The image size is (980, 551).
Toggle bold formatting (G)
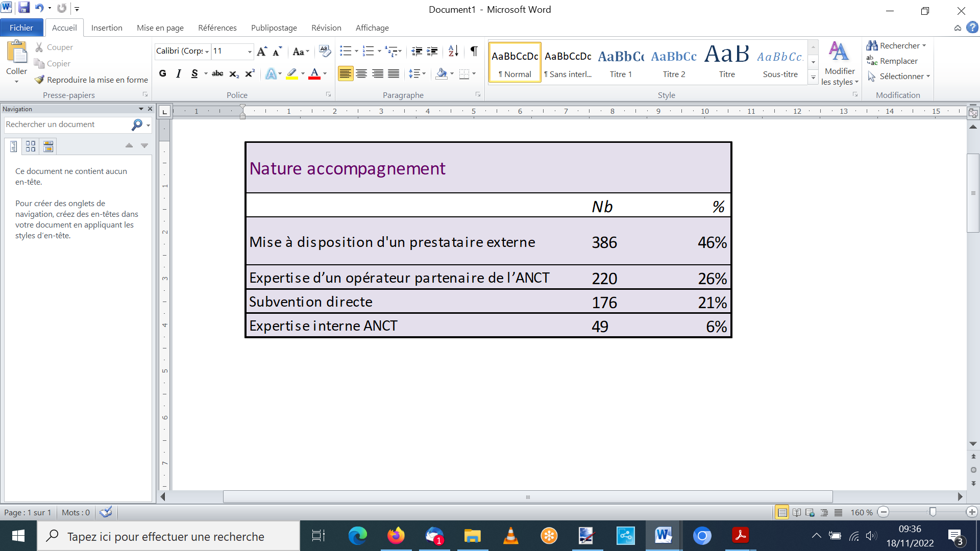point(163,73)
